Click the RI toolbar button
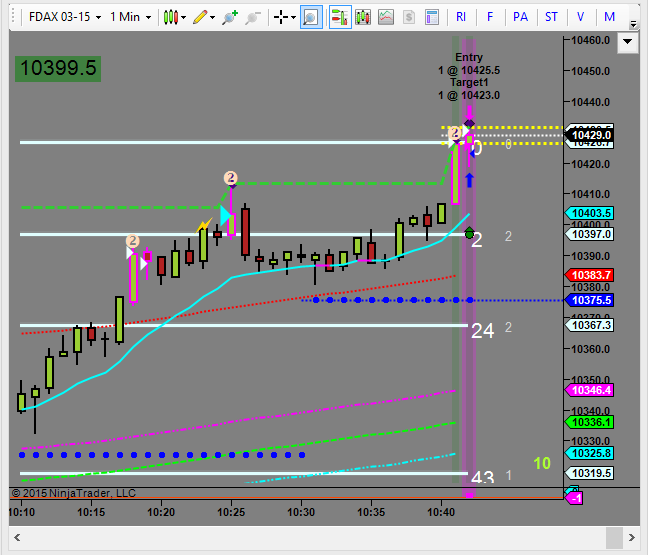Viewport: 648px width, 555px height. [461, 17]
